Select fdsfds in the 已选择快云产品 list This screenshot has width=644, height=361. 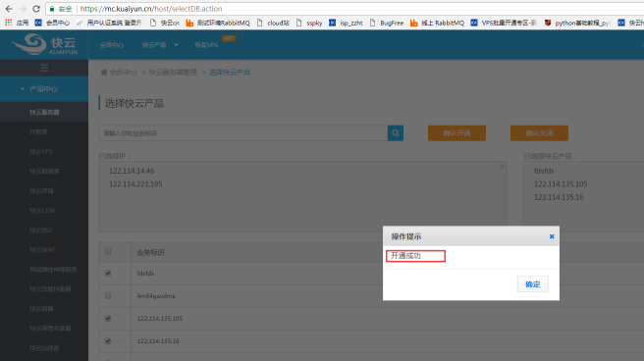[544, 171]
